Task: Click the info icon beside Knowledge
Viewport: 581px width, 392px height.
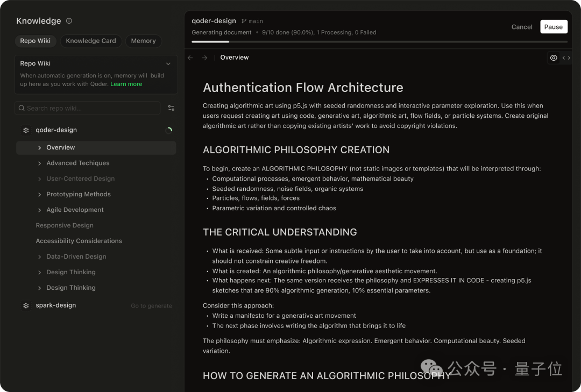Action: (69, 21)
